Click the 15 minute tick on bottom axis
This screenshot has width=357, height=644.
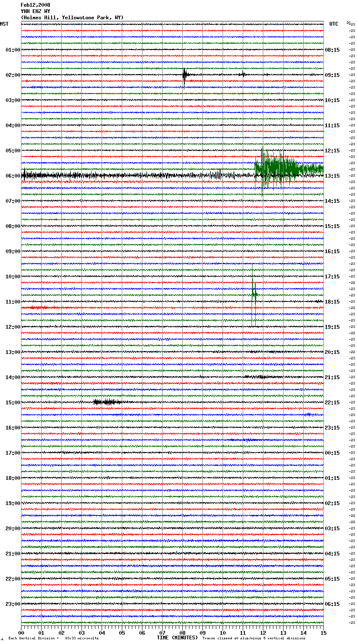[x=323, y=633]
